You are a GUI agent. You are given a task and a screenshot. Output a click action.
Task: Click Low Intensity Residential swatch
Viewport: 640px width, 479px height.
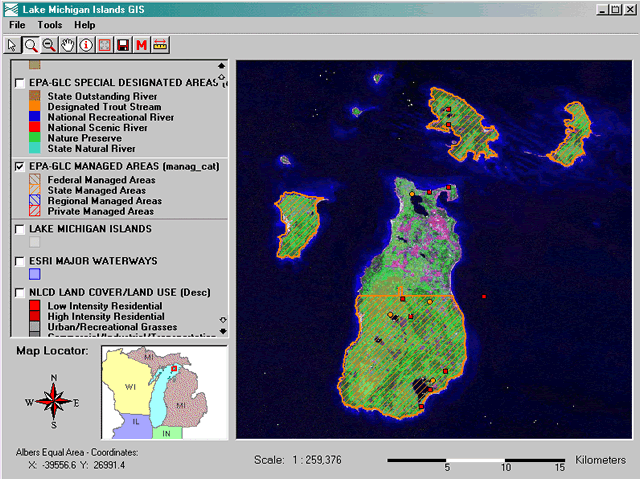35,306
